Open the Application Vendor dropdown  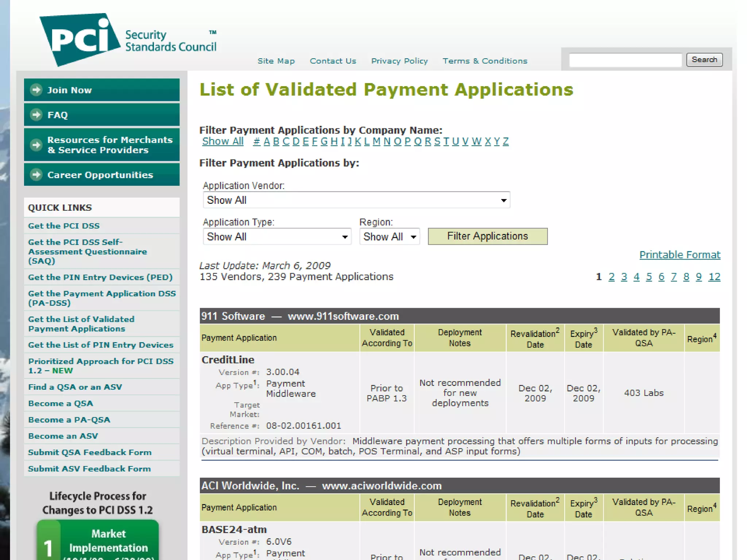point(356,200)
